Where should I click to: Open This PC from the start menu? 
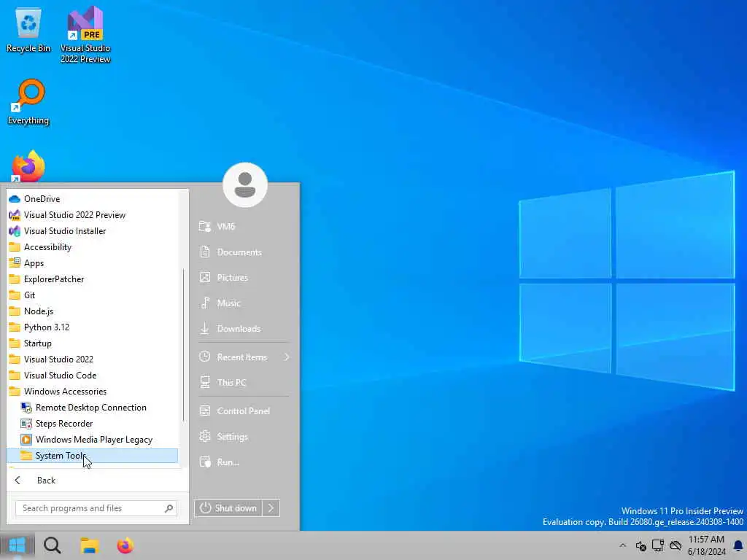[x=244, y=382]
